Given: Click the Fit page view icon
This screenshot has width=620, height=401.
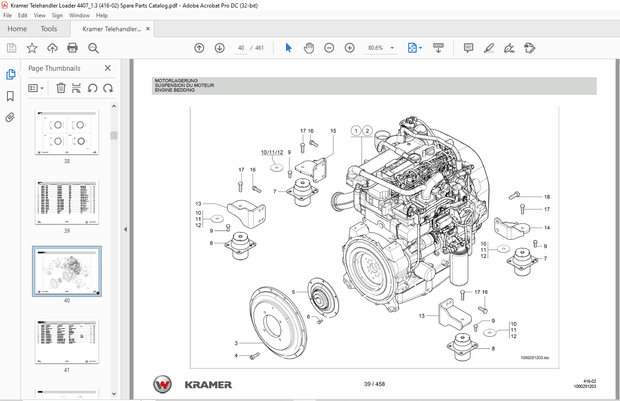Looking at the screenshot, I should 412,48.
